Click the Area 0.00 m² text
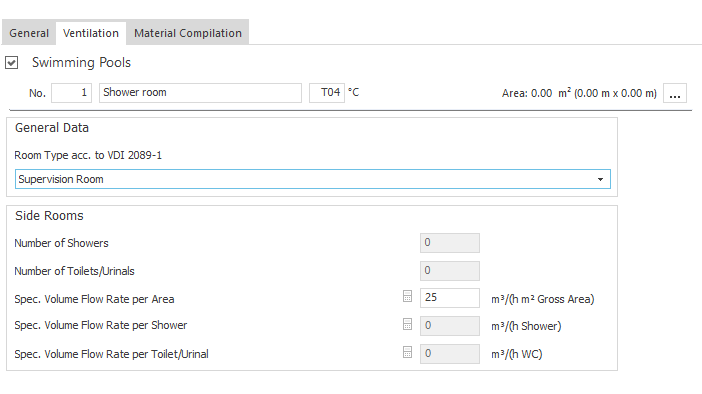 [579, 93]
